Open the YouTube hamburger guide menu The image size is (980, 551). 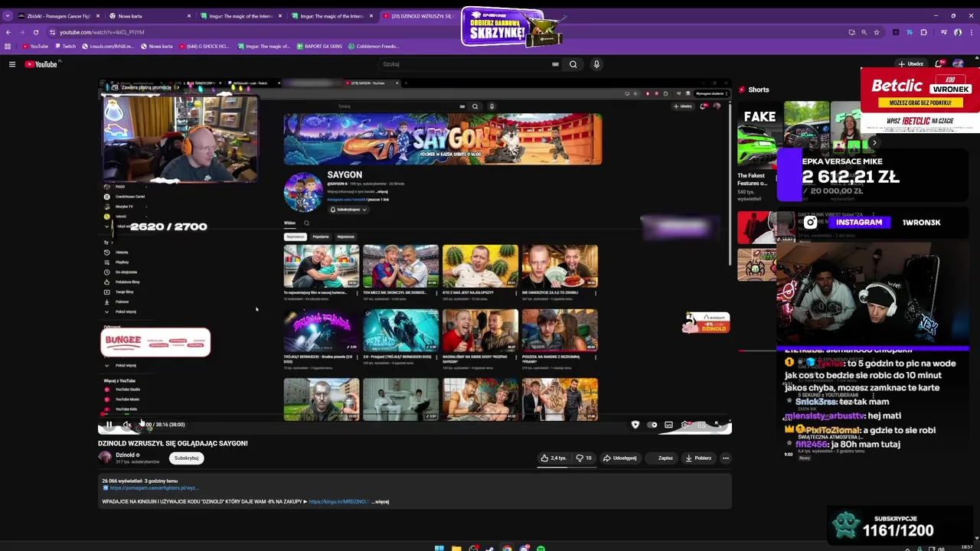tap(12, 64)
